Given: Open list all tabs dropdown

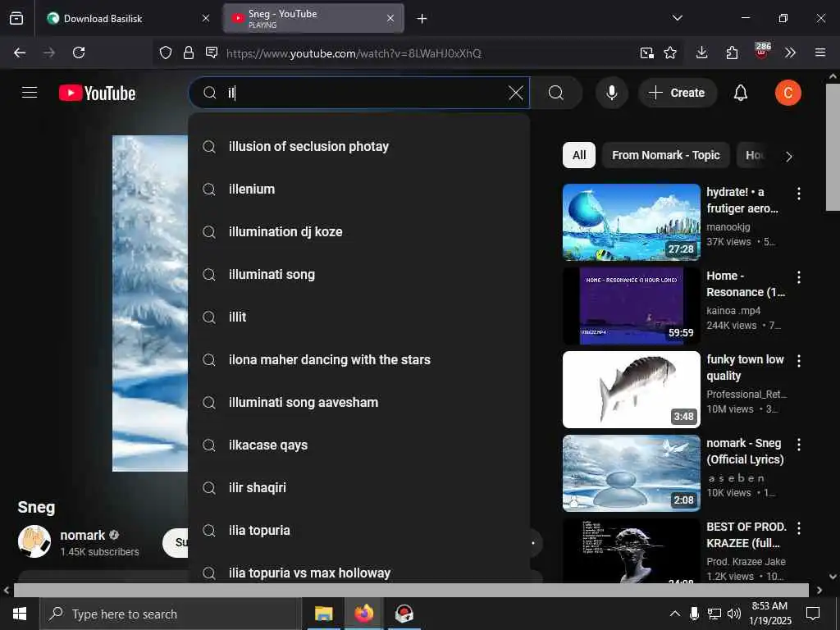Looking at the screenshot, I should pyautogui.click(x=677, y=18).
